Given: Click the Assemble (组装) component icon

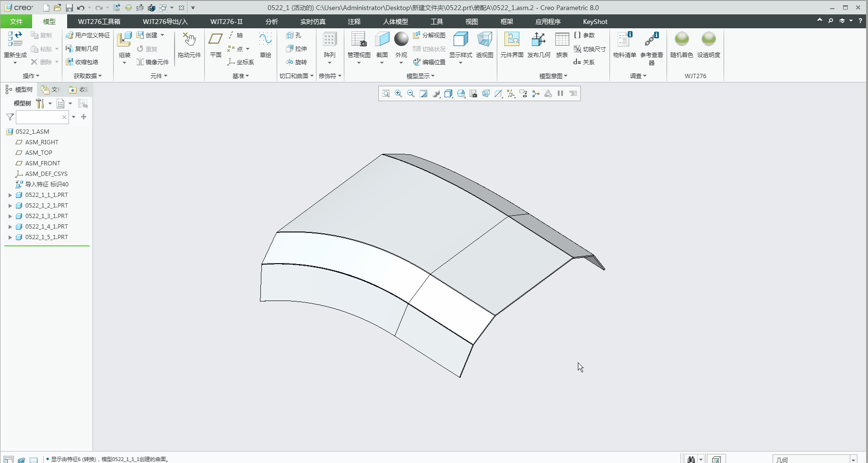Looking at the screenshot, I should pyautogui.click(x=124, y=40).
